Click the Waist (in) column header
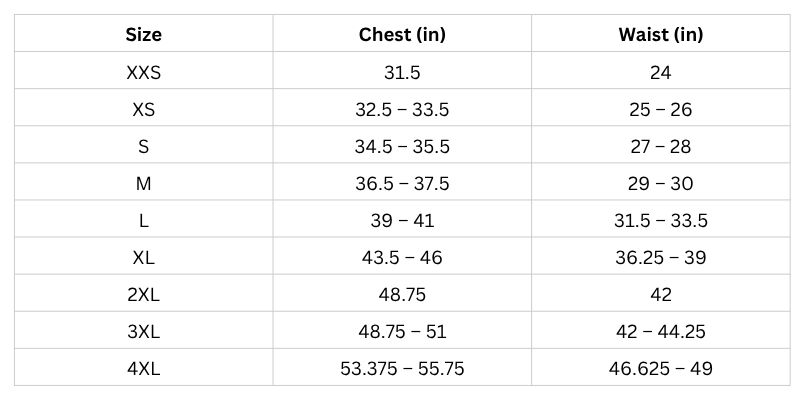800x400 pixels. point(660,35)
